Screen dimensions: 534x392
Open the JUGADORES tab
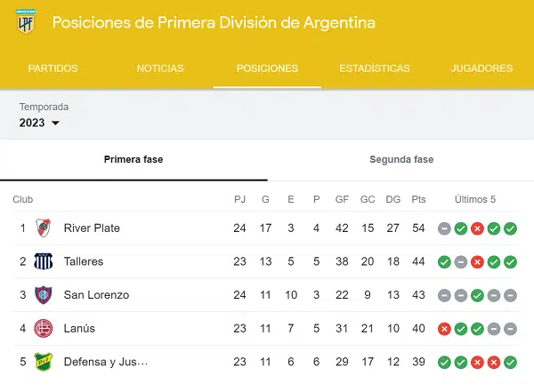[481, 68]
